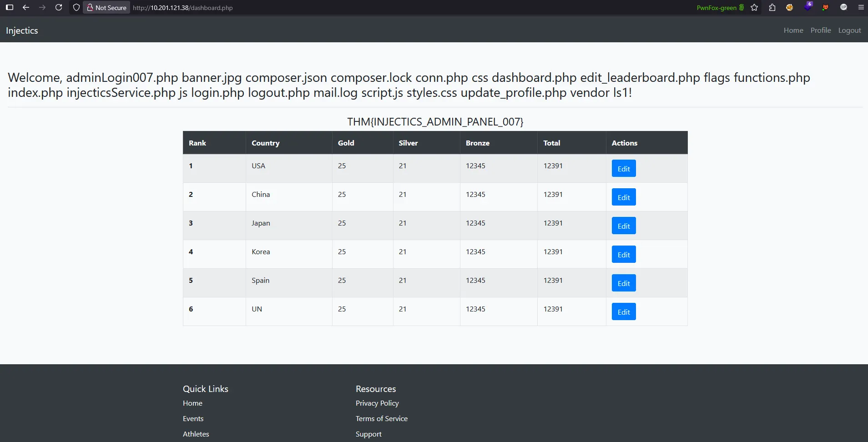This screenshot has height=442, width=868.
Task: Open Profile in the top navbar
Action: pyautogui.click(x=821, y=30)
